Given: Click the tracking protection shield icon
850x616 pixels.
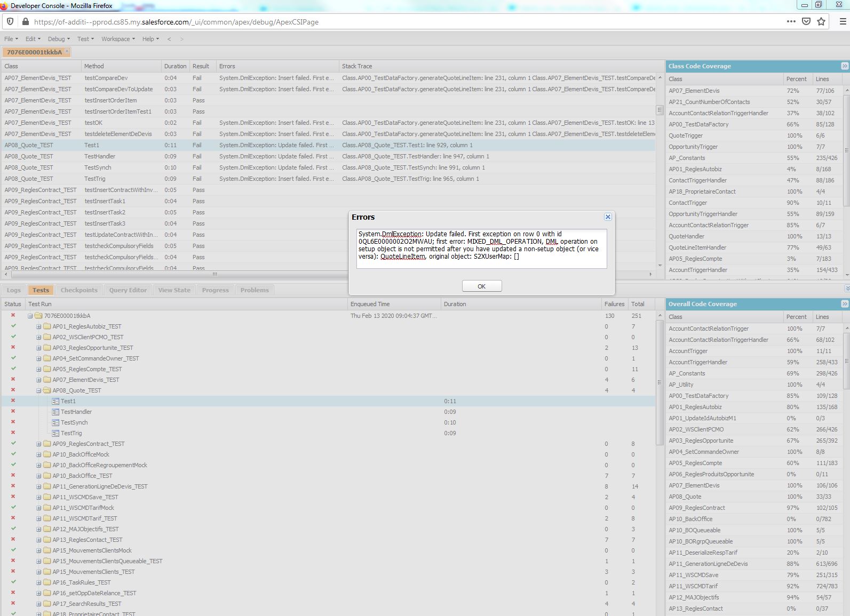Looking at the screenshot, I should pos(10,22).
